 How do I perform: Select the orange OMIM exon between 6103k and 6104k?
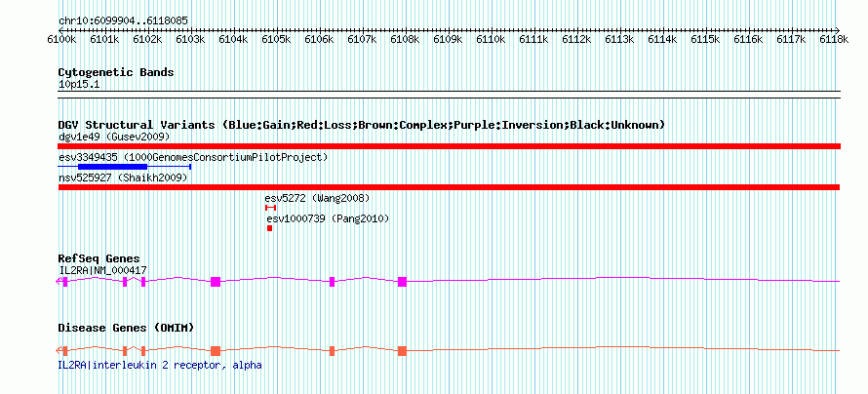point(216,351)
